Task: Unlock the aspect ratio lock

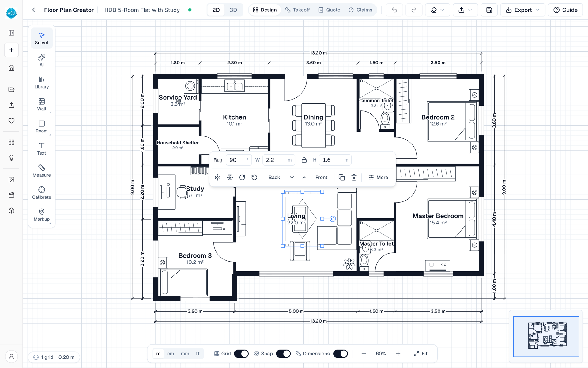Action: [304, 160]
